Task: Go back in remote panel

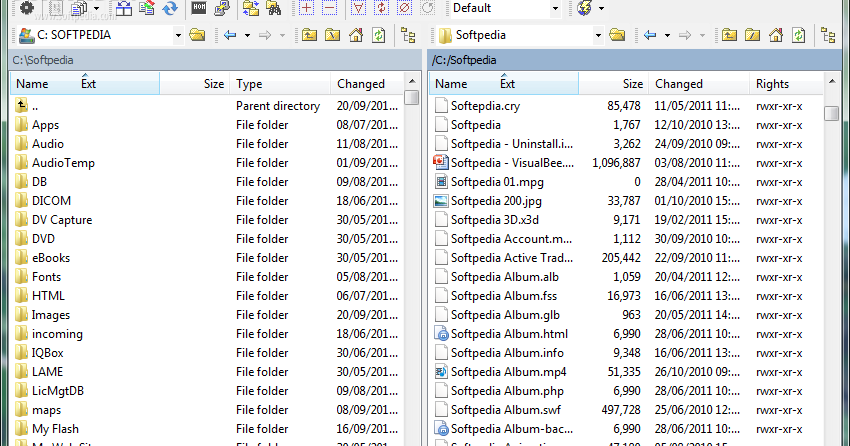Action: [650, 35]
